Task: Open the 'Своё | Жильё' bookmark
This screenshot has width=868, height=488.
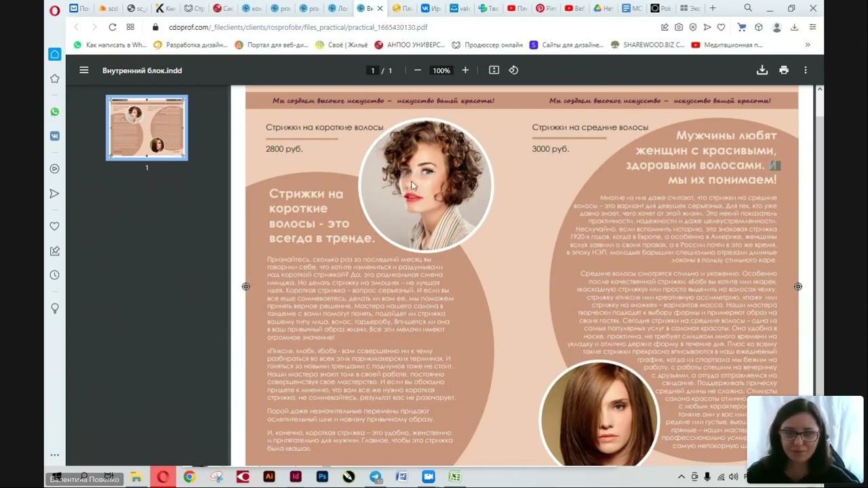Action: click(341, 45)
